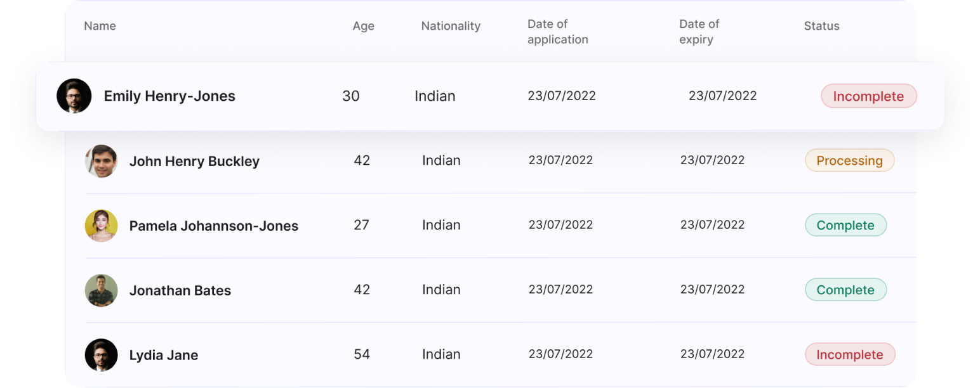
Task: Click the Incomplete status badge for Emily
Action: 868,96
